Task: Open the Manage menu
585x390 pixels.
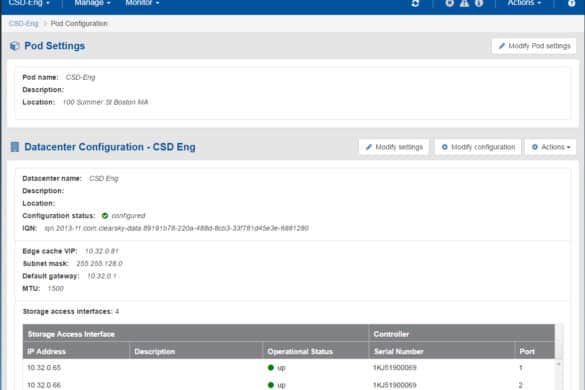Action: (x=92, y=3)
